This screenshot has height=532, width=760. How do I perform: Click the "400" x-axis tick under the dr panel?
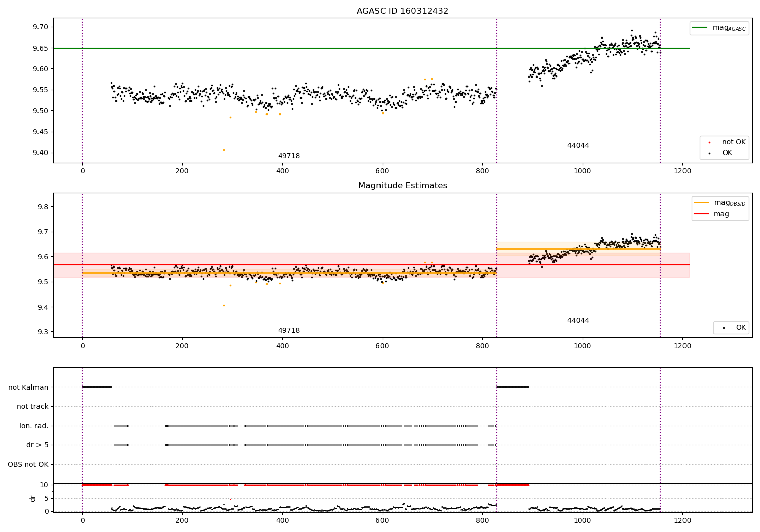[x=282, y=520]
